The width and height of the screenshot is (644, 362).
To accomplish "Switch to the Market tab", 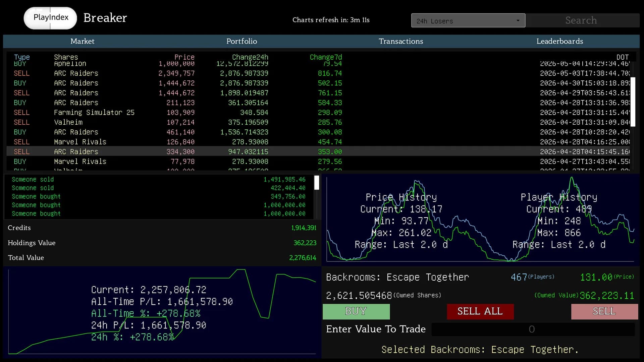I will (83, 41).
